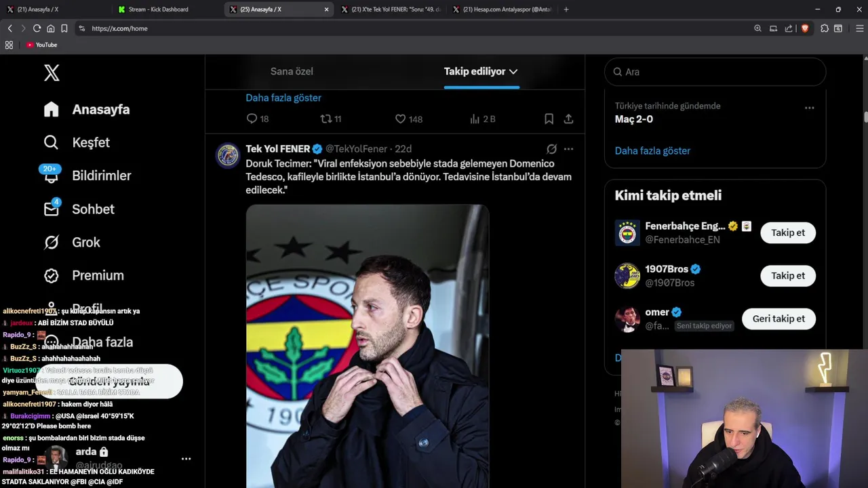Click Geri takip et for omer
Viewport: 868px width, 488px height.
pyautogui.click(x=778, y=319)
